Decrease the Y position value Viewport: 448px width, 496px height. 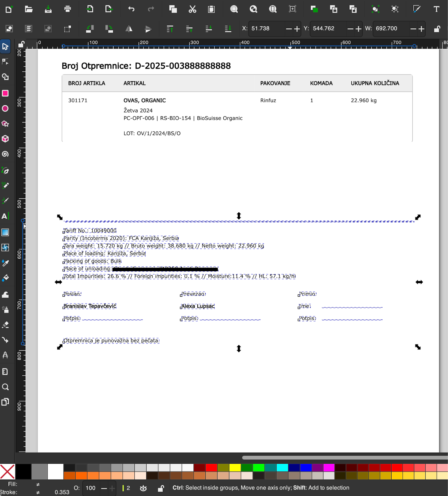(350, 29)
